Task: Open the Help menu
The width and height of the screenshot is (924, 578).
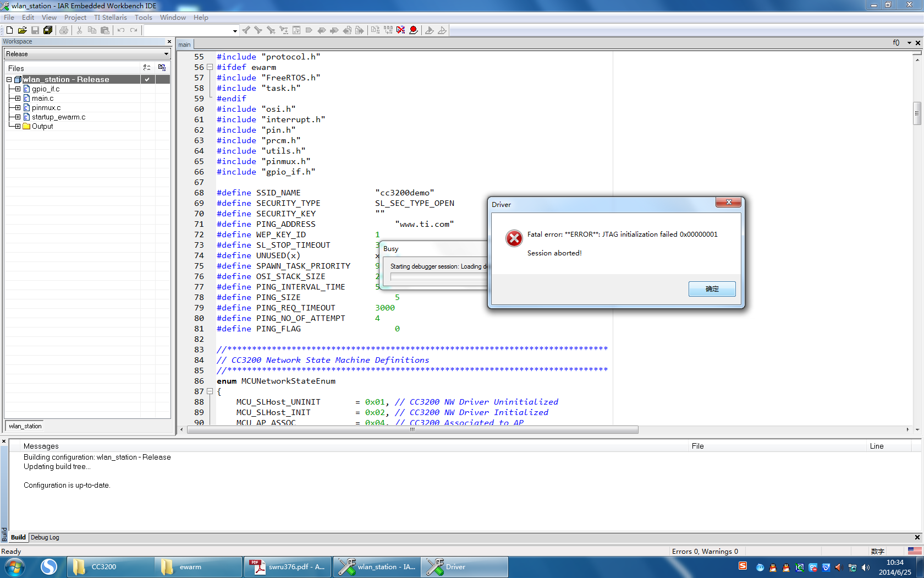Action: click(x=201, y=18)
